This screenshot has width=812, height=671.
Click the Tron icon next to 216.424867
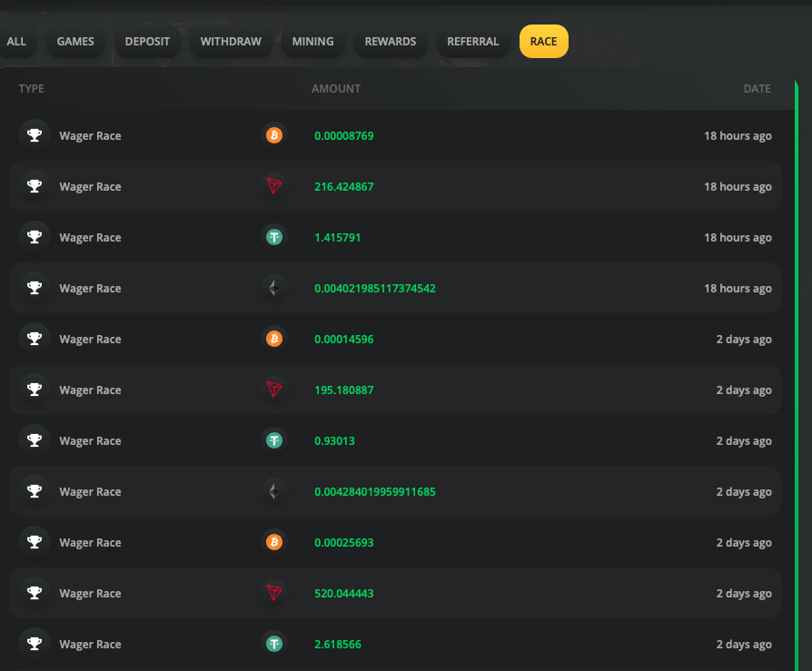274,186
